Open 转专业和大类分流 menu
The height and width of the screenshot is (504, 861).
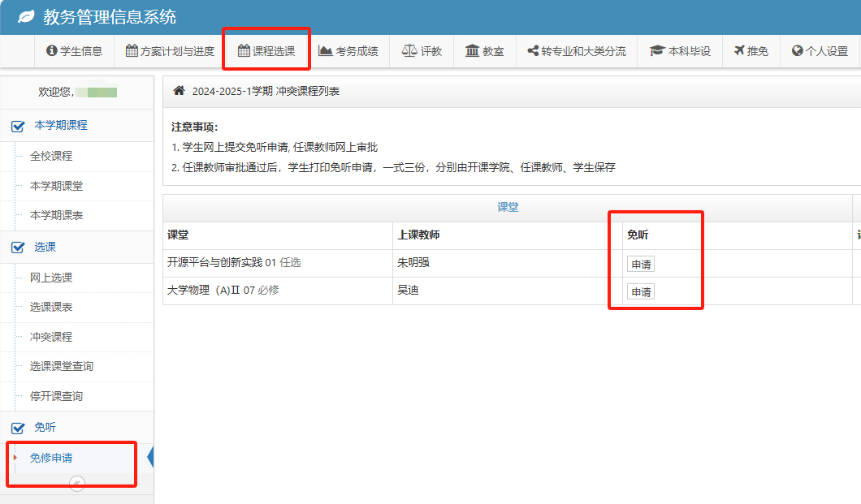pos(577,51)
